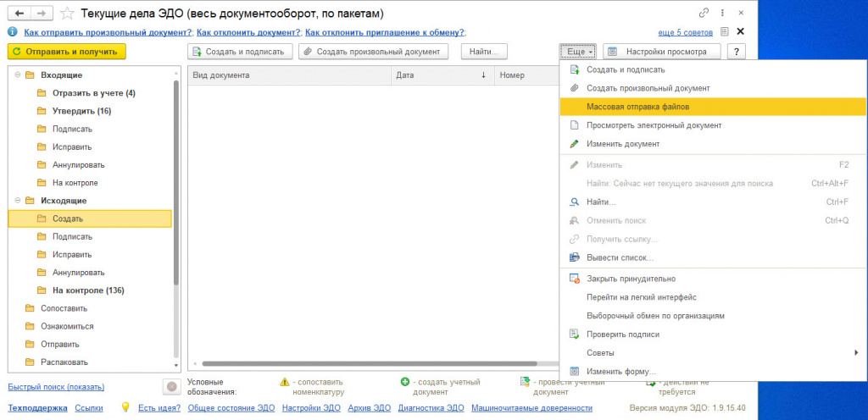868x420 pixels.
Task: Click toolbar button 'Создать произвольный документ'
Action: 373,52
